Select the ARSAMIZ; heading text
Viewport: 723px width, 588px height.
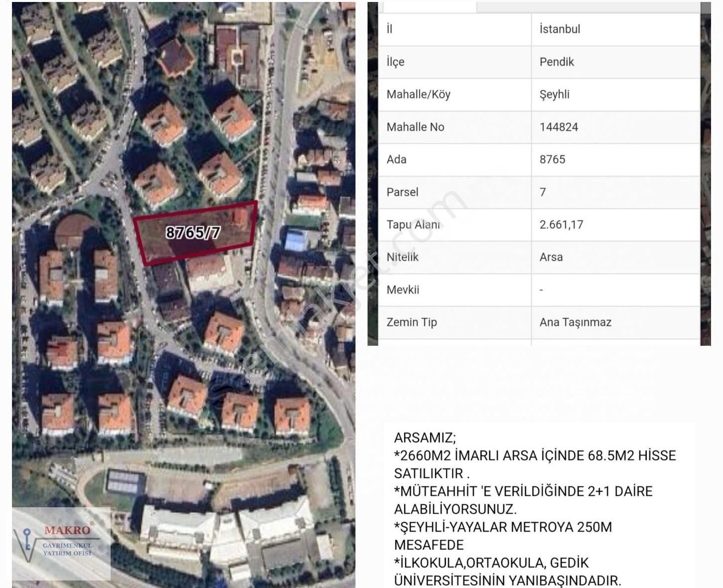click(425, 438)
